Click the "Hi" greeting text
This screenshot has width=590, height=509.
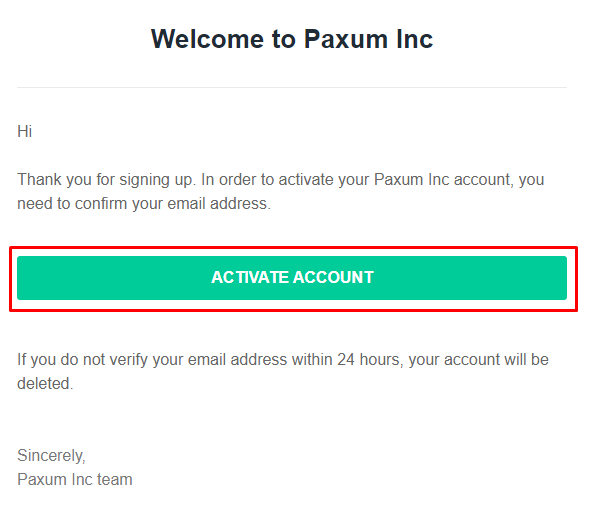pyautogui.click(x=24, y=132)
